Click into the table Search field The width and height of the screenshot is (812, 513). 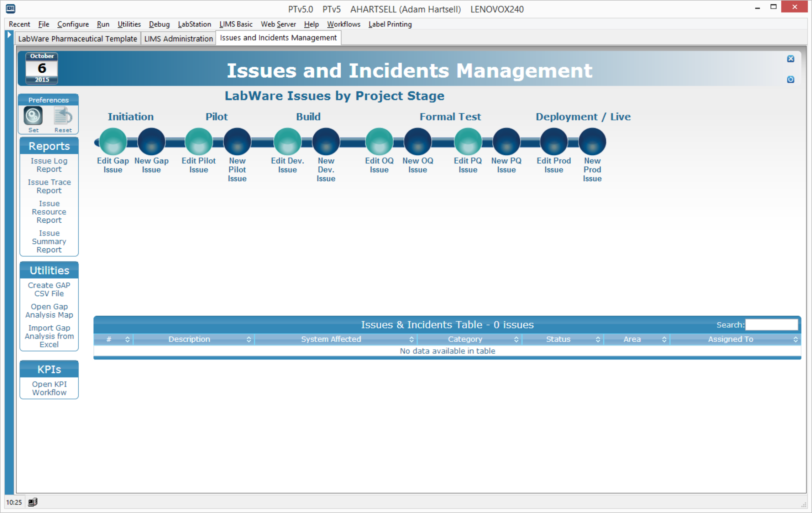pyautogui.click(x=771, y=325)
